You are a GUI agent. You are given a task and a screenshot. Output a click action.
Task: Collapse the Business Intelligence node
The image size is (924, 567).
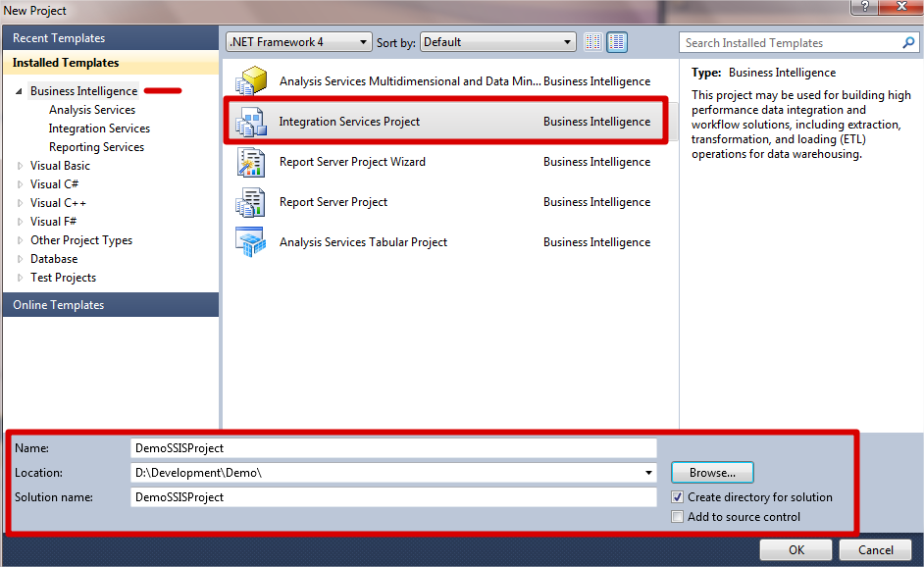point(21,91)
